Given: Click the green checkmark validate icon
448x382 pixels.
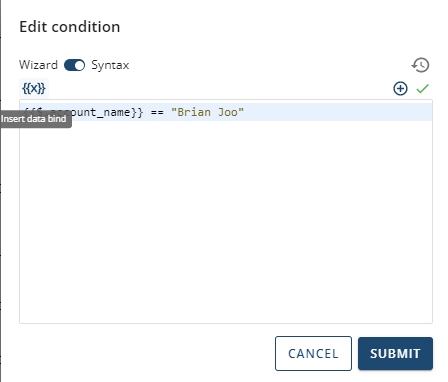Looking at the screenshot, I should 422,89.
